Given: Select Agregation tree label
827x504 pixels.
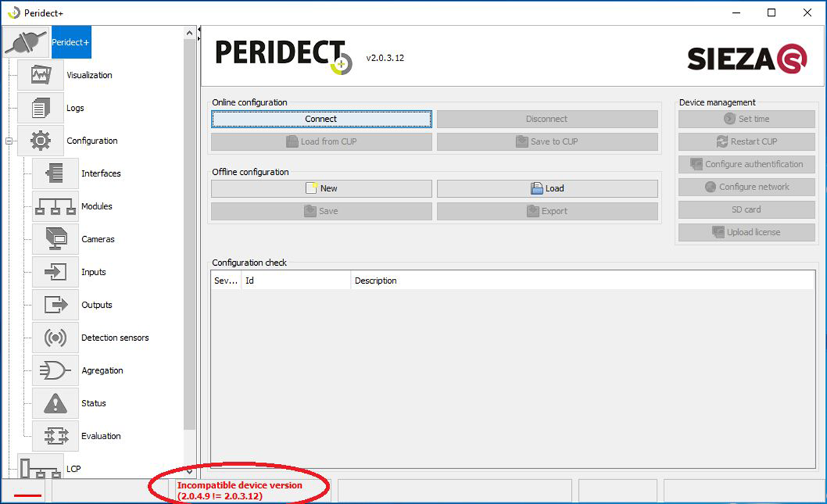Looking at the screenshot, I should (102, 370).
